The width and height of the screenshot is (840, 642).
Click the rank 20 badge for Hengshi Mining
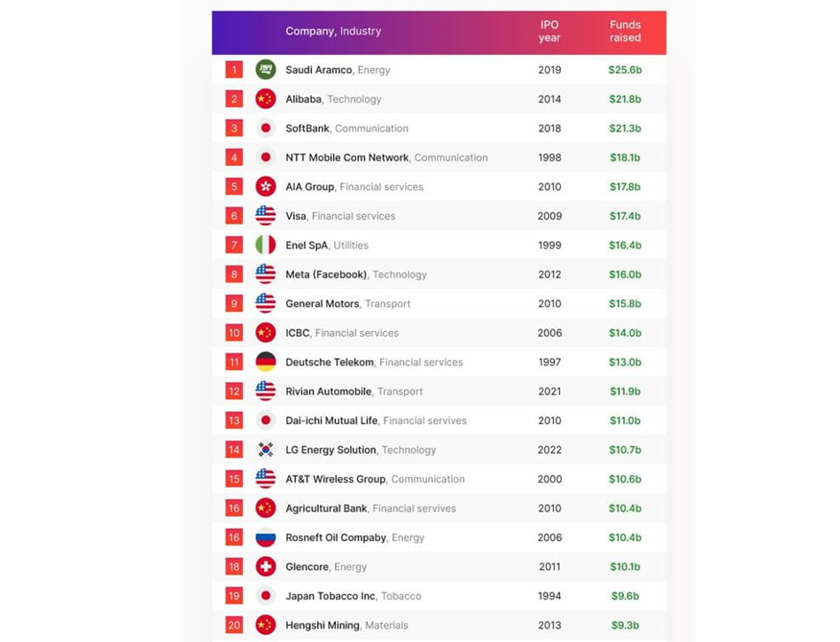click(x=234, y=625)
